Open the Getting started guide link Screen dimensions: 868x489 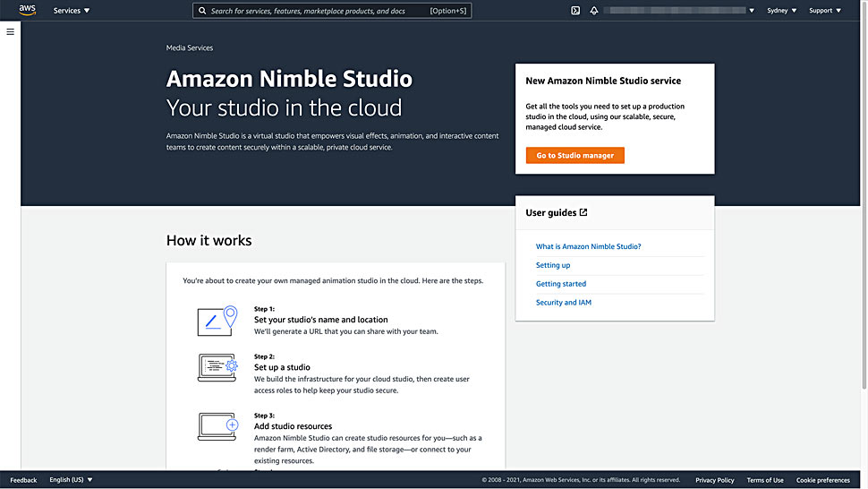point(561,284)
